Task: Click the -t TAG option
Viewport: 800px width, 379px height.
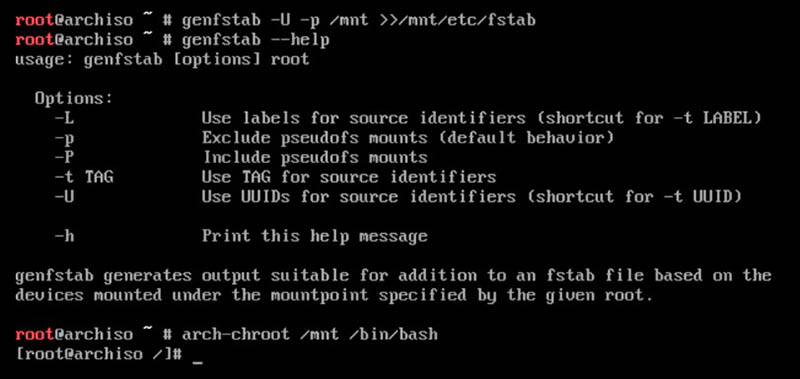Action: tap(84, 177)
